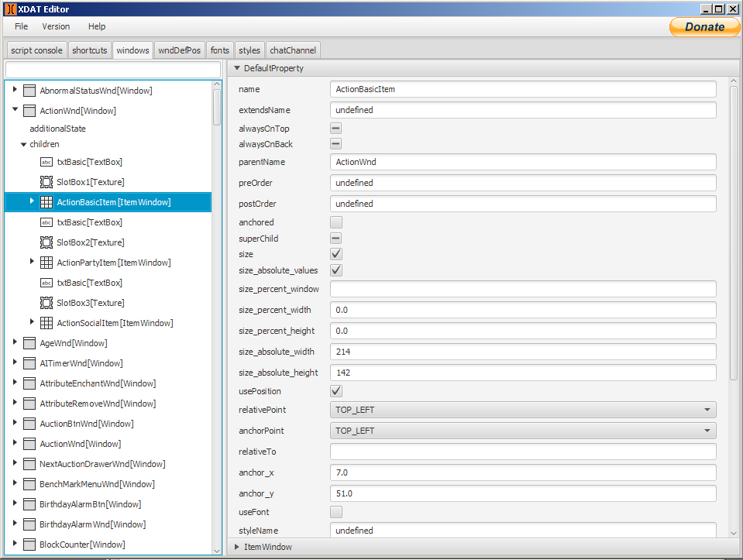Screen dimensions: 743x560
Task: Open the Version menu
Action: (55, 26)
